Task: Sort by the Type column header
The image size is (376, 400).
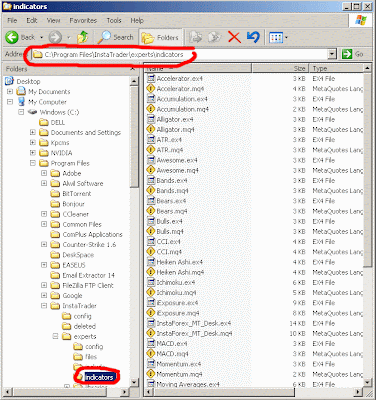Action: pos(336,68)
